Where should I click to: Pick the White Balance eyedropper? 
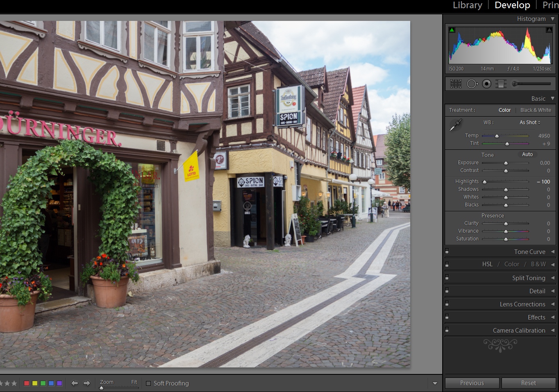pos(456,125)
